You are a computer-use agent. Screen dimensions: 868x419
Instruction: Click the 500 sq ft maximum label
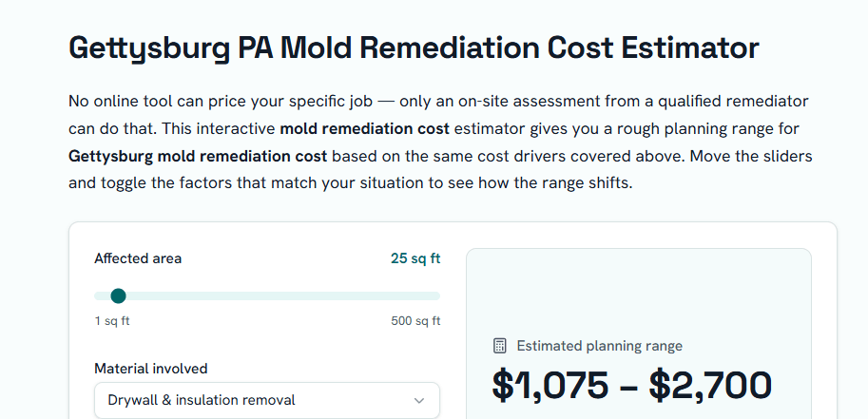(x=415, y=321)
